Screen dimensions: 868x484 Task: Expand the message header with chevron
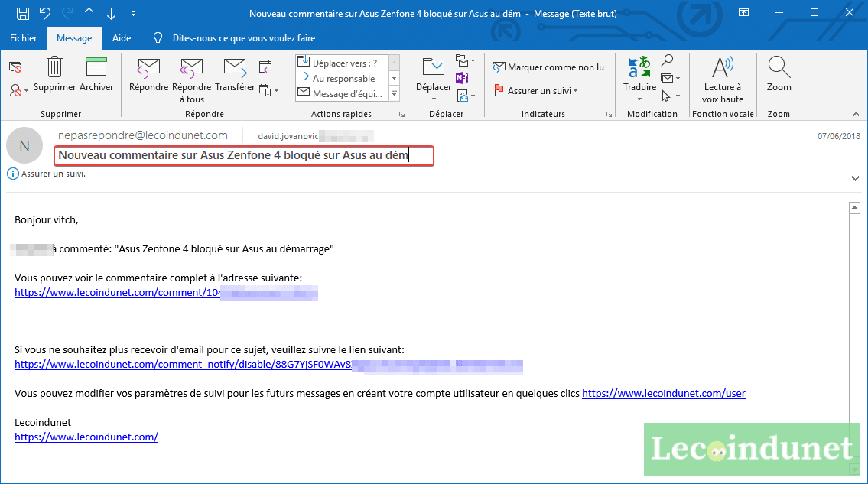pos(855,178)
